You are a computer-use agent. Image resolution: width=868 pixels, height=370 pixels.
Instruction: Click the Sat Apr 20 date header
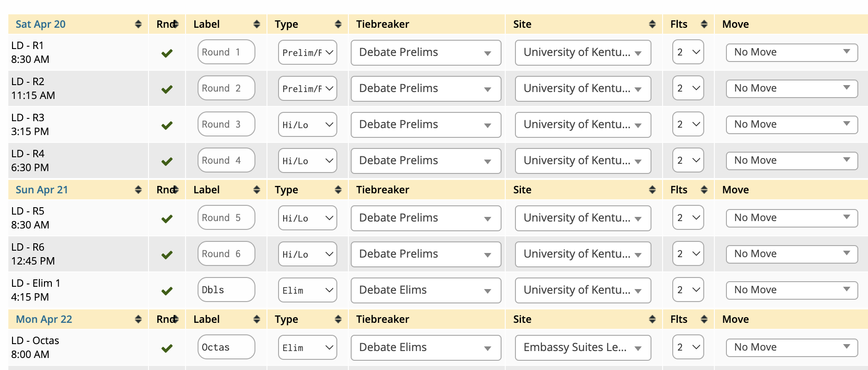(x=41, y=24)
